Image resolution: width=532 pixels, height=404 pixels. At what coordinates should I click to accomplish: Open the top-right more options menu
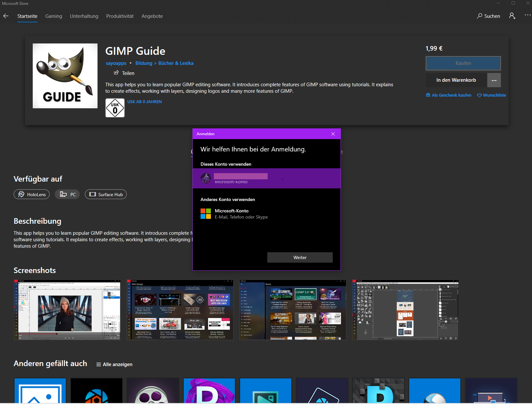tap(527, 15)
